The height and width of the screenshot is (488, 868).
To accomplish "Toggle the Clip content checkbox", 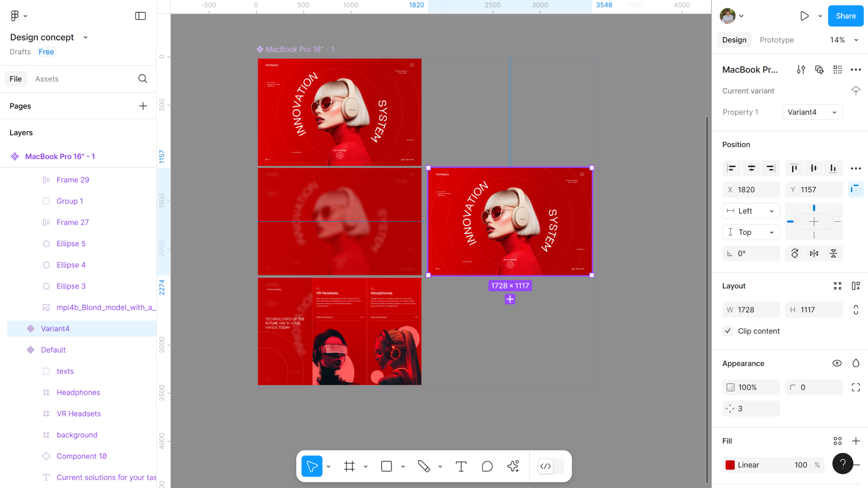I will click(x=728, y=331).
